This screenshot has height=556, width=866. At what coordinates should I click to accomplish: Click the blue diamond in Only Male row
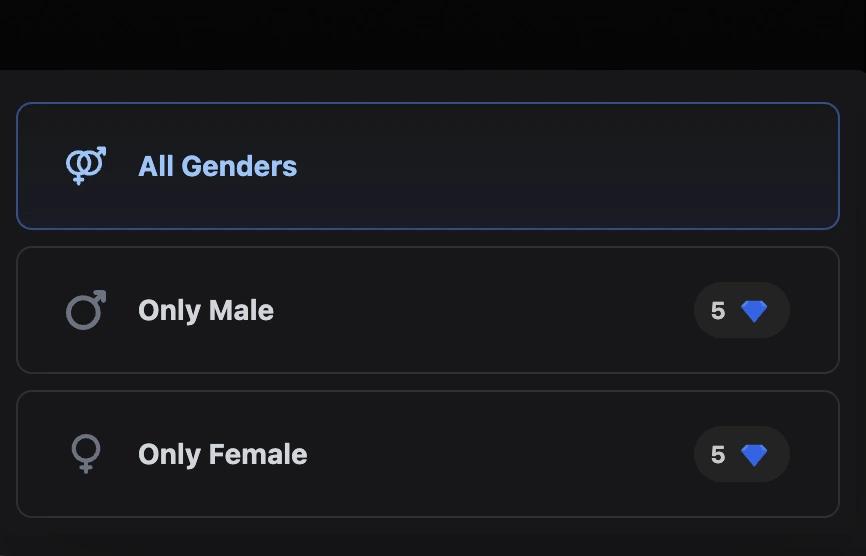pos(754,311)
